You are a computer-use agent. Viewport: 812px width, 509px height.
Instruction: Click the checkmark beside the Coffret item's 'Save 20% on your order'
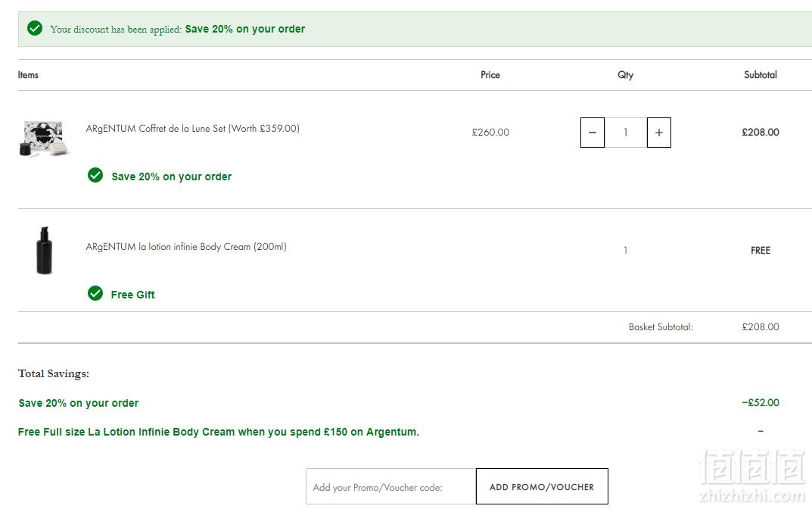coord(95,175)
